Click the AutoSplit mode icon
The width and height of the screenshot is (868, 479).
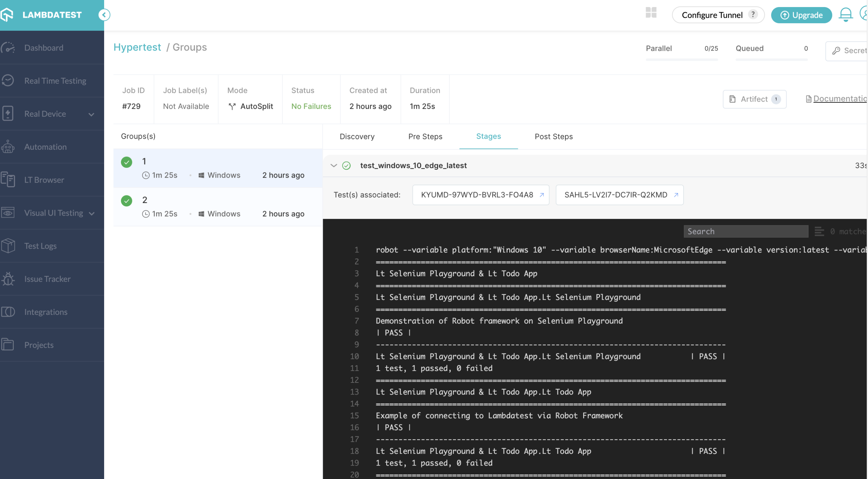(x=232, y=107)
